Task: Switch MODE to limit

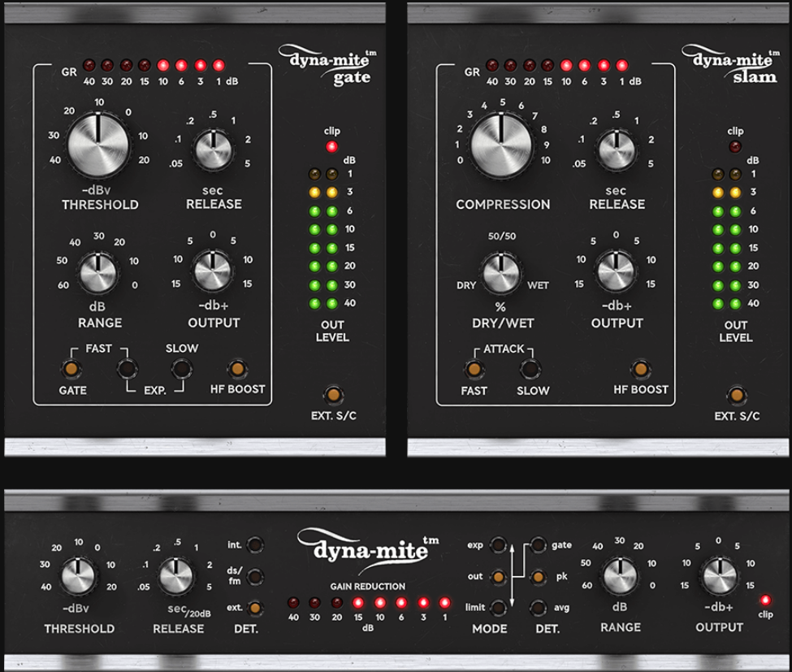Action: [x=499, y=608]
